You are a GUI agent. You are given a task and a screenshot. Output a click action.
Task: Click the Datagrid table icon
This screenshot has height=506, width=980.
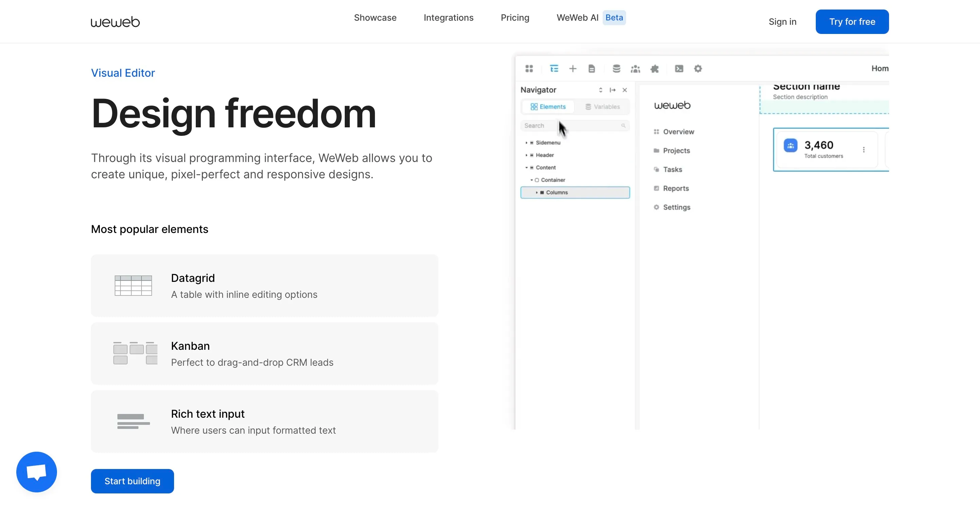point(133,286)
